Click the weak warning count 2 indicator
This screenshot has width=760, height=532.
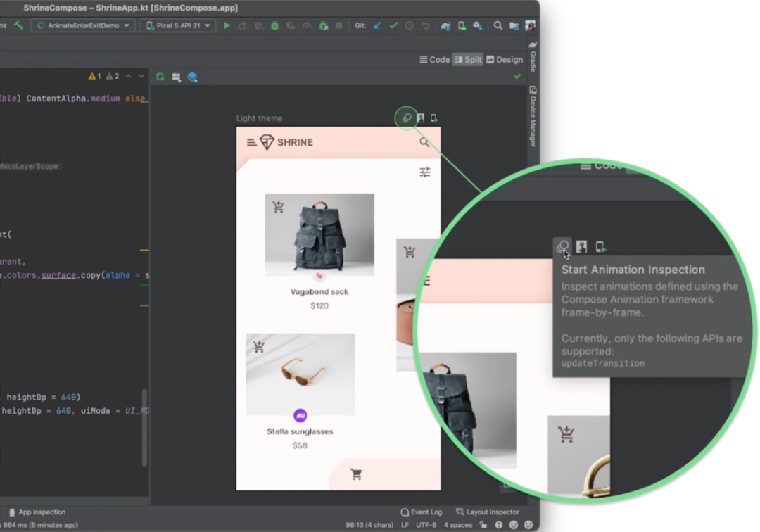coord(113,76)
